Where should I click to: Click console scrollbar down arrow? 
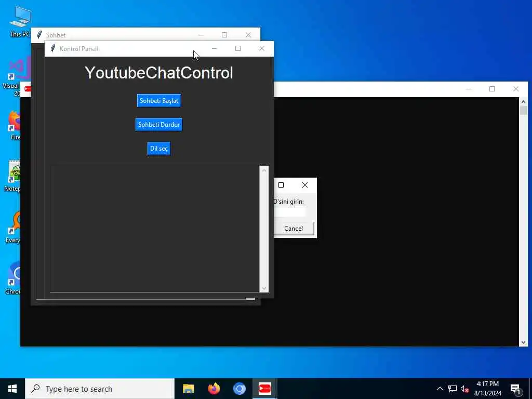tap(523, 342)
